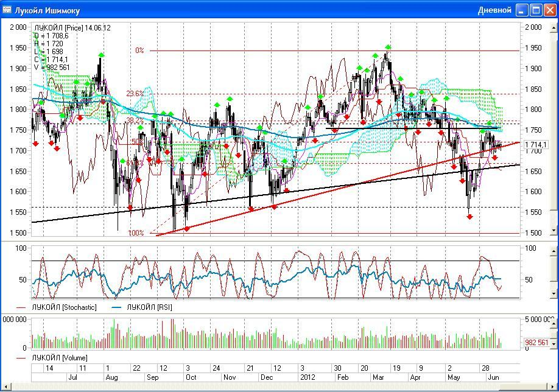Click the day 24 label on time axis
Image resolution: width=559 pixels, height=392 pixels.
pyautogui.click(x=216, y=368)
